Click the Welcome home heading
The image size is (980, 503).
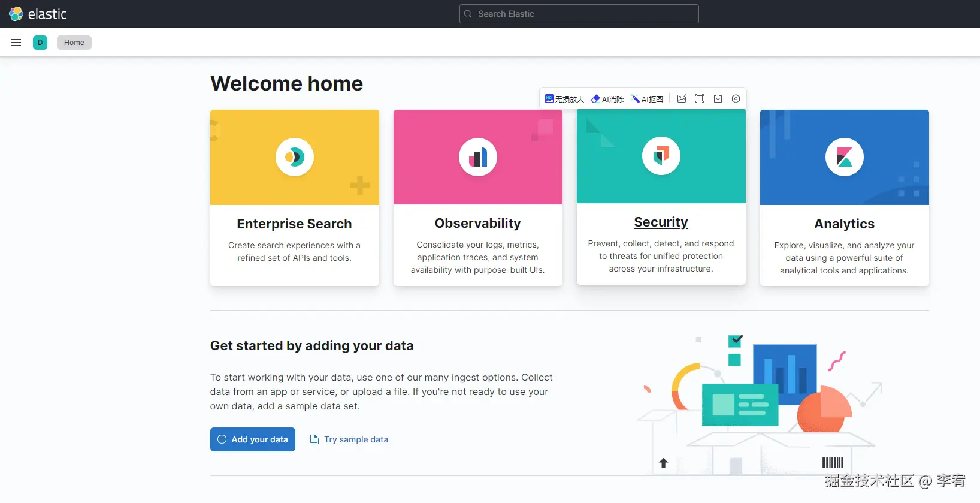pyautogui.click(x=286, y=83)
